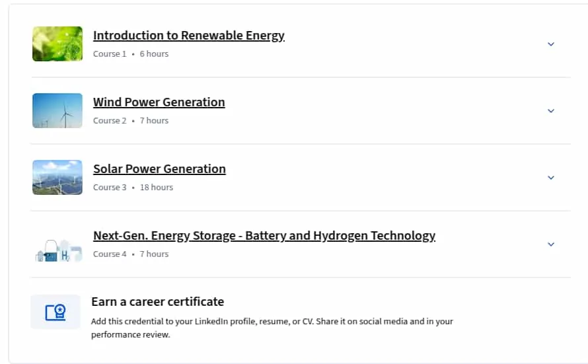Click the wind turbine course thumbnail
The height and width of the screenshot is (364, 588).
tap(57, 110)
